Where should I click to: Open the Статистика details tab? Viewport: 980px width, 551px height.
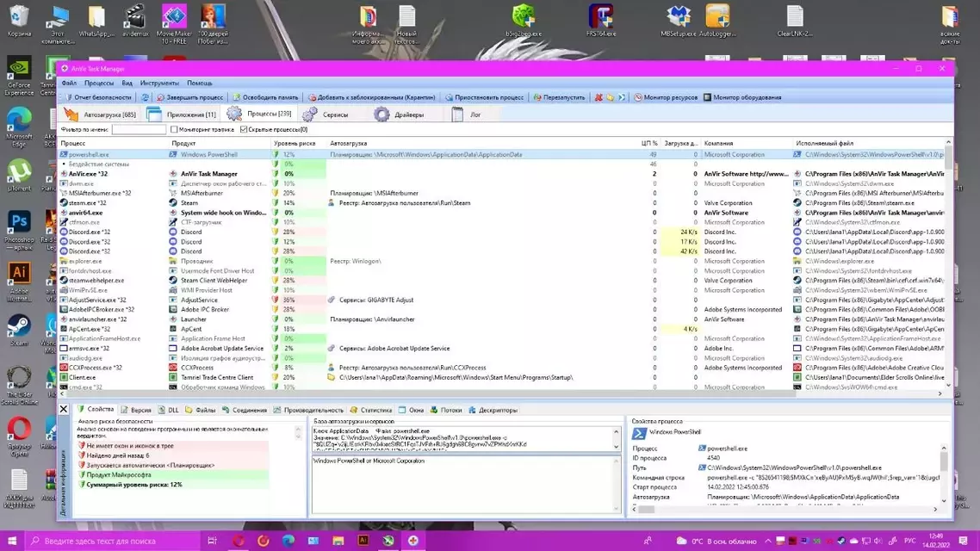370,411
